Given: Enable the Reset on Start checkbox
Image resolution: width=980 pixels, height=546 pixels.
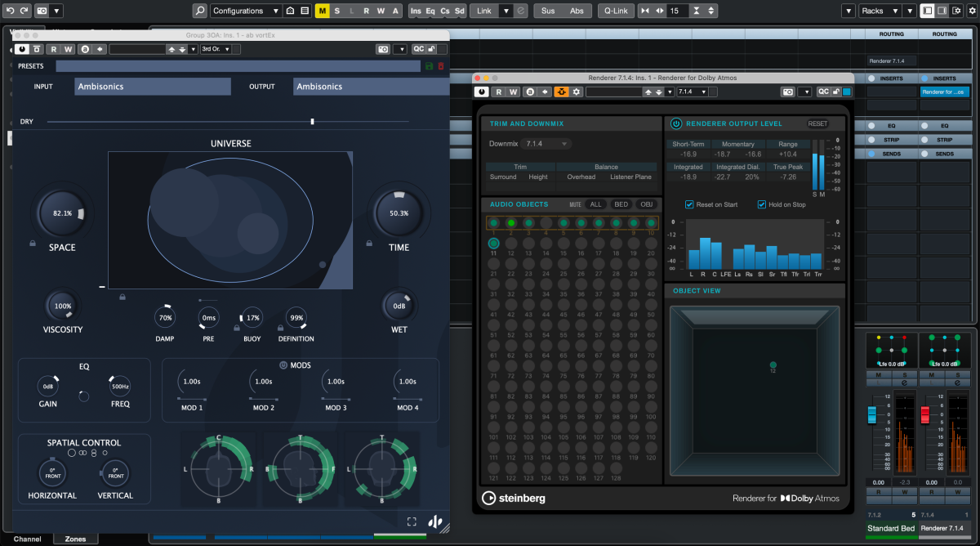Looking at the screenshot, I should (690, 204).
